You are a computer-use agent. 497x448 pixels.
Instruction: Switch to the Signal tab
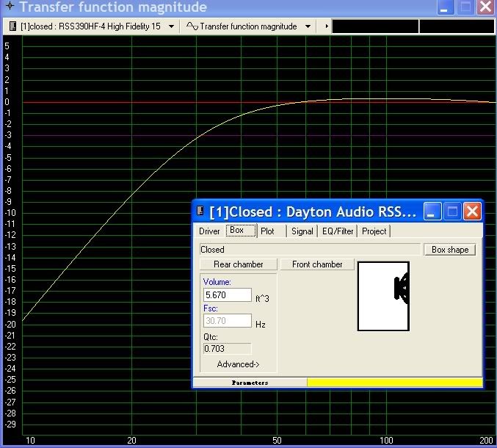302,231
